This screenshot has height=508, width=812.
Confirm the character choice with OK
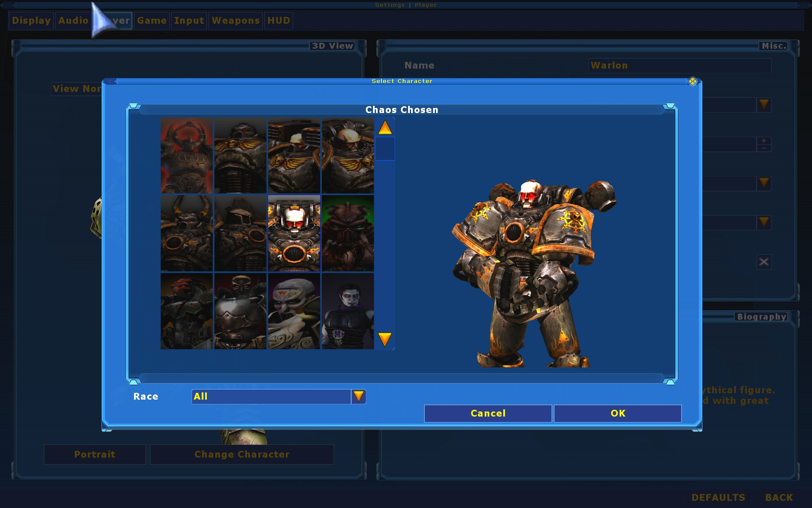coord(617,413)
